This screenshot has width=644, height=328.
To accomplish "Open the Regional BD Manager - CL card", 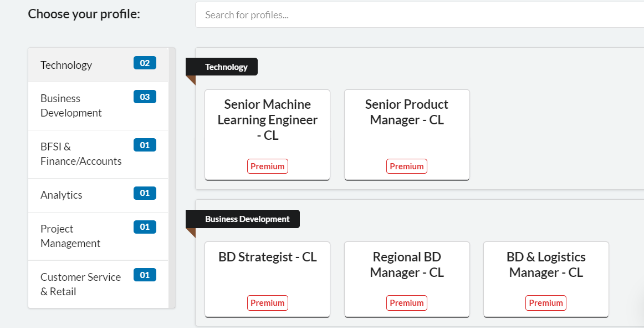I will (x=407, y=265).
